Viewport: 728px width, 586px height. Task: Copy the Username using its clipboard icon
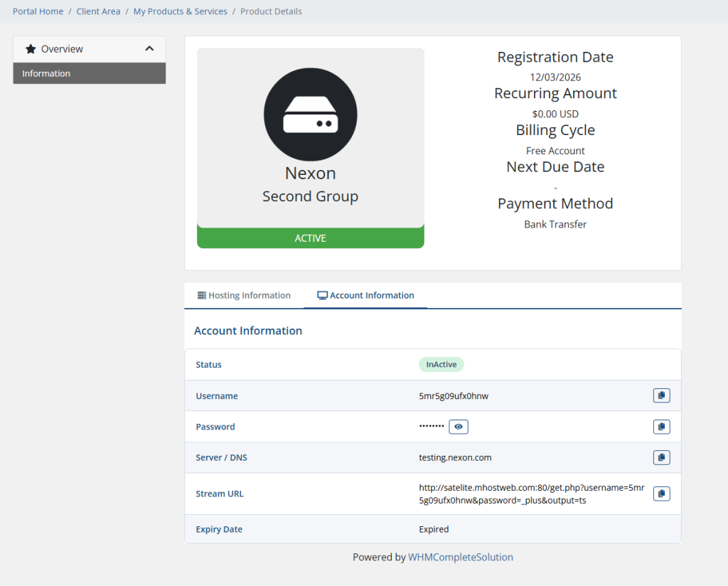pos(661,395)
